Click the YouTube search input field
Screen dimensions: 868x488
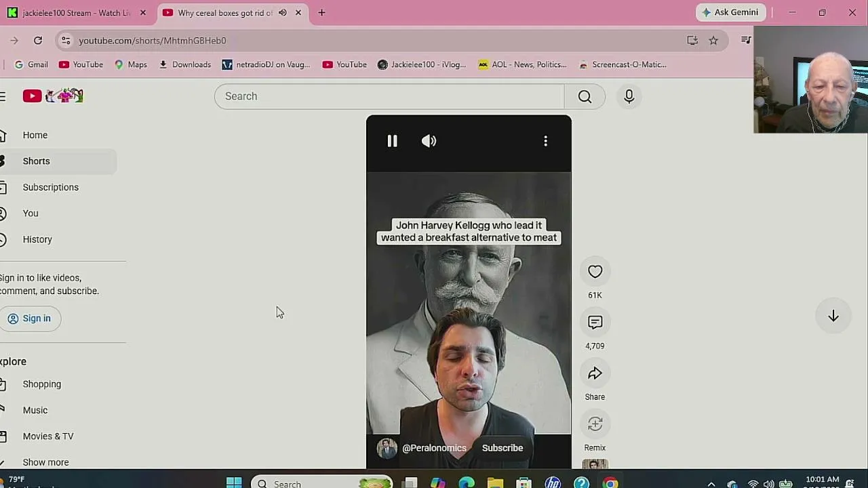(x=389, y=96)
